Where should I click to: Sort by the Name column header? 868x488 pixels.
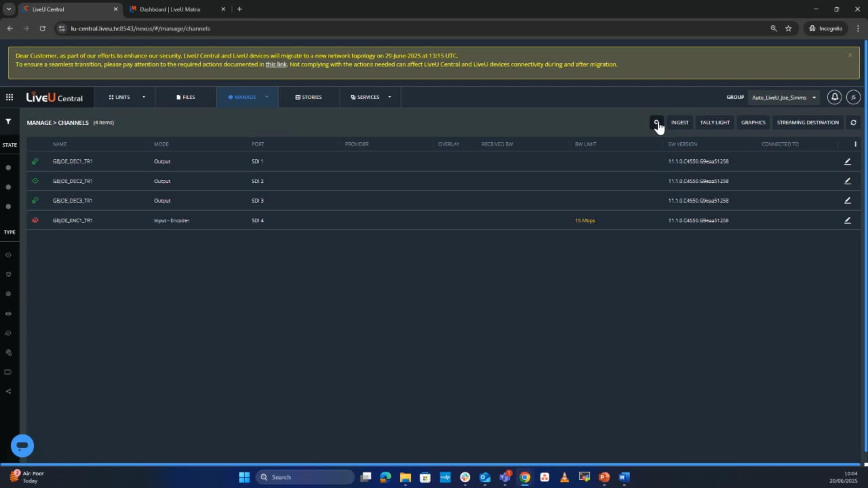[x=60, y=144]
